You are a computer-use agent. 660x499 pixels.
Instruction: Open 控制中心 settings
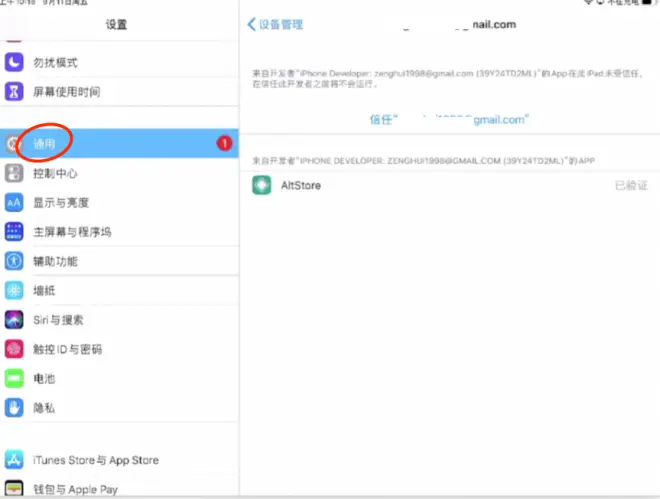(120, 173)
